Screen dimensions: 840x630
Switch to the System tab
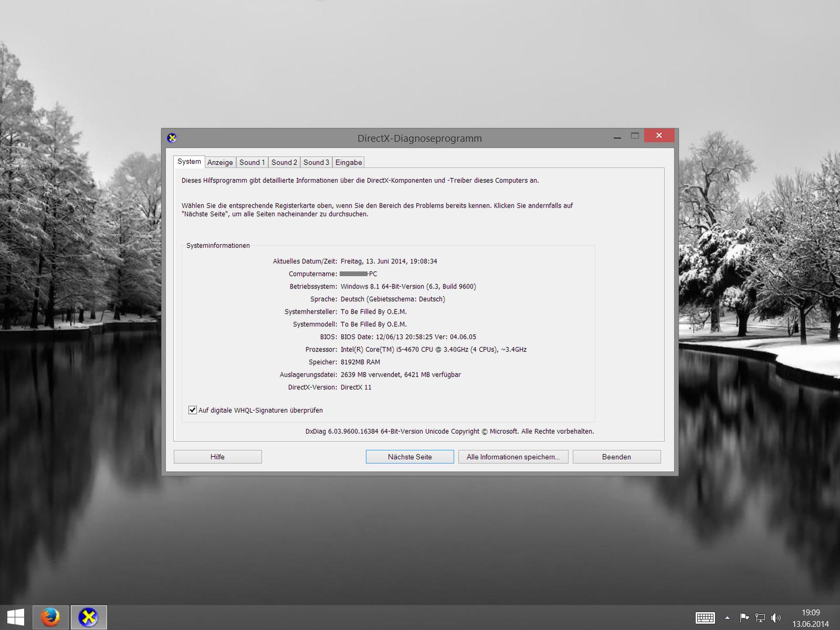click(x=189, y=162)
